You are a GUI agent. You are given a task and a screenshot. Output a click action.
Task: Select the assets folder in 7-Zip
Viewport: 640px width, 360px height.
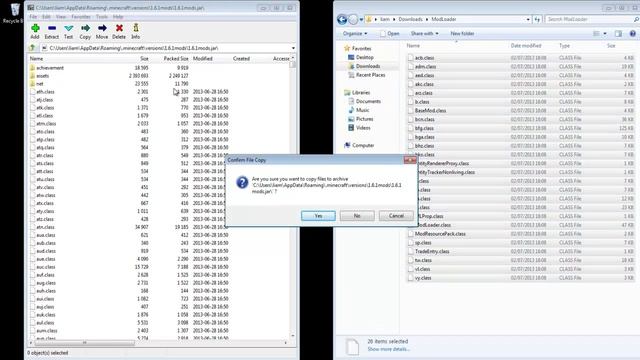[42, 76]
